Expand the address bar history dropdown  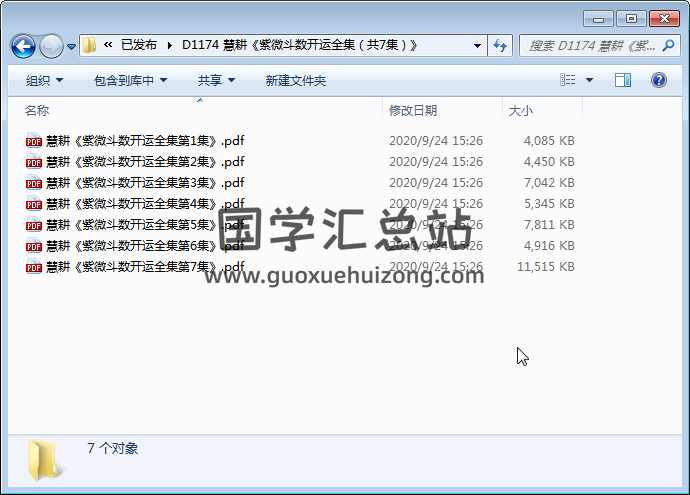[477, 45]
